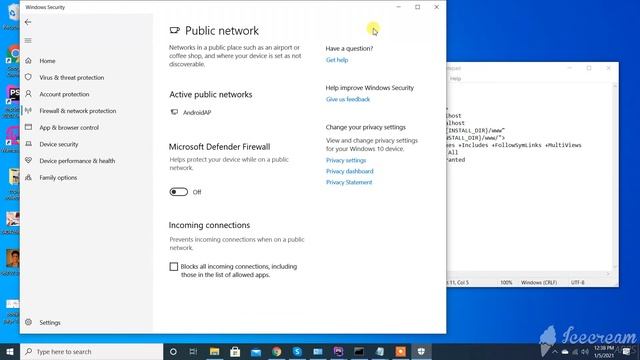Image resolution: width=640 pixels, height=360 pixels.
Task: Open App & browser control
Action: point(69,128)
